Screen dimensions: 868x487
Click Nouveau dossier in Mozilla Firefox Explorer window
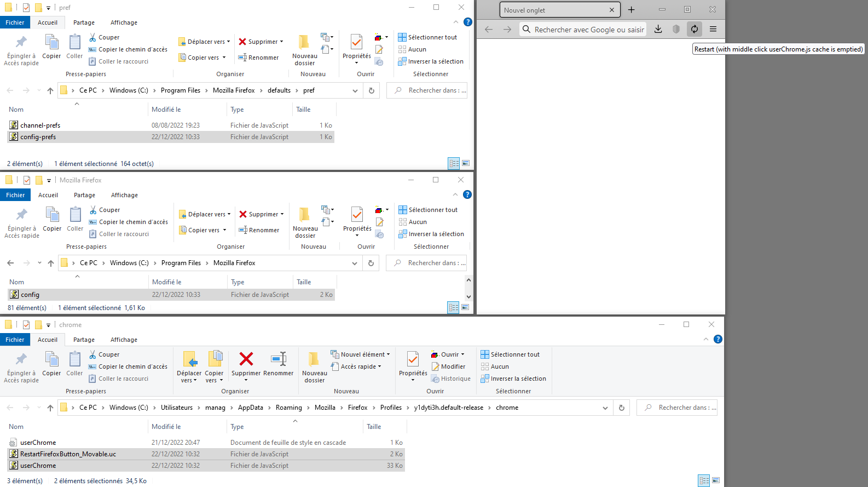[305, 223]
